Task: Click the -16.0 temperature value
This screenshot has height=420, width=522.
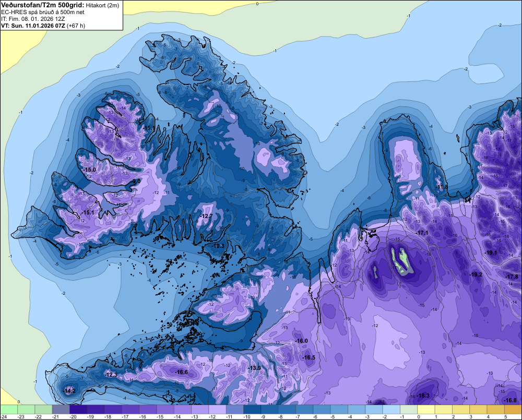Action: [302, 341]
